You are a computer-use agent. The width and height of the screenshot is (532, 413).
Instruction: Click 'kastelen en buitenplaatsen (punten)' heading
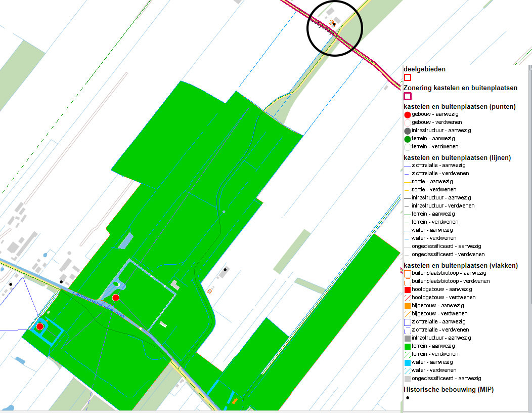click(x=459, y=106)
